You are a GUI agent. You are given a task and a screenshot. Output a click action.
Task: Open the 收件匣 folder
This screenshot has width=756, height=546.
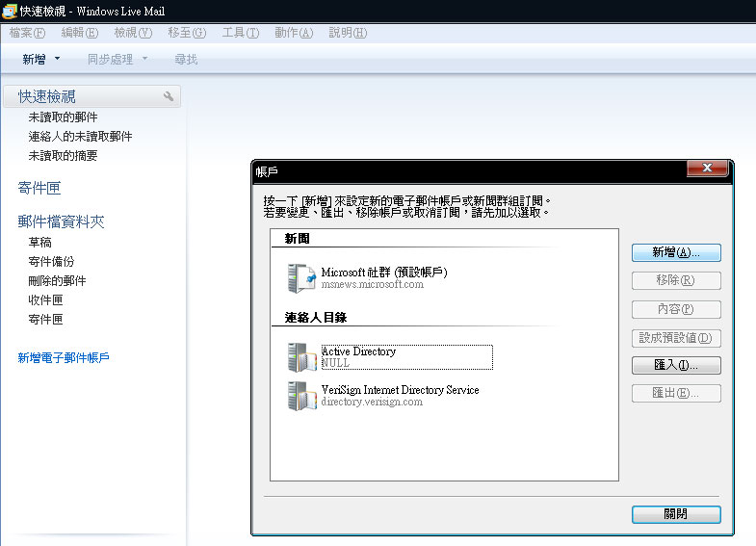tap(45, 300)
